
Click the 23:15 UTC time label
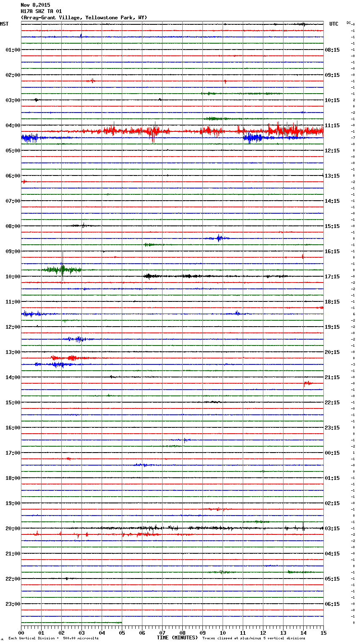[332, 428]
